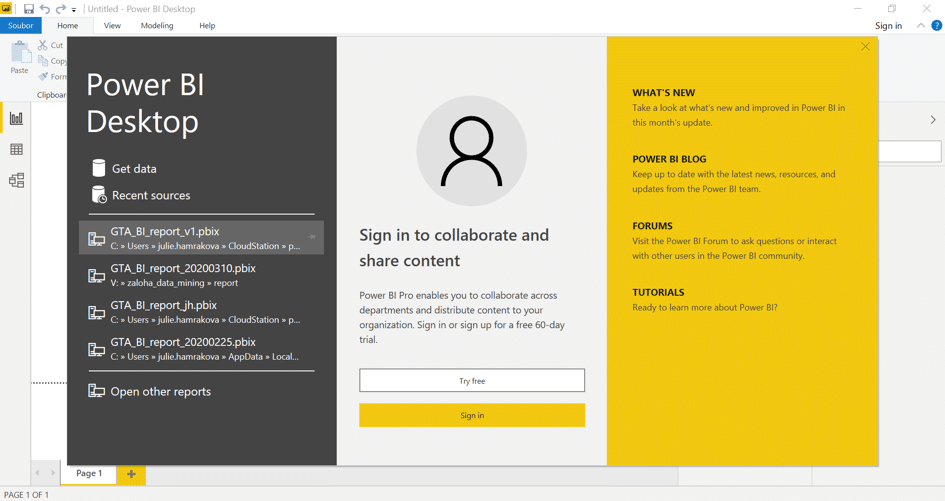Switch to Report view icon
Screen dimensions: 945x501
pos(16,118)
